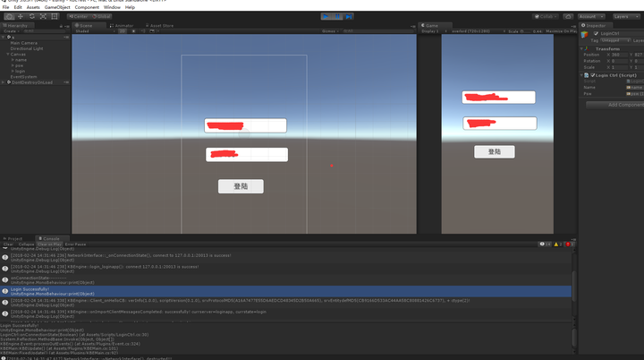Toggle scene audio icon
Viewport: 644px width, 360px height.
coord(143,31)
